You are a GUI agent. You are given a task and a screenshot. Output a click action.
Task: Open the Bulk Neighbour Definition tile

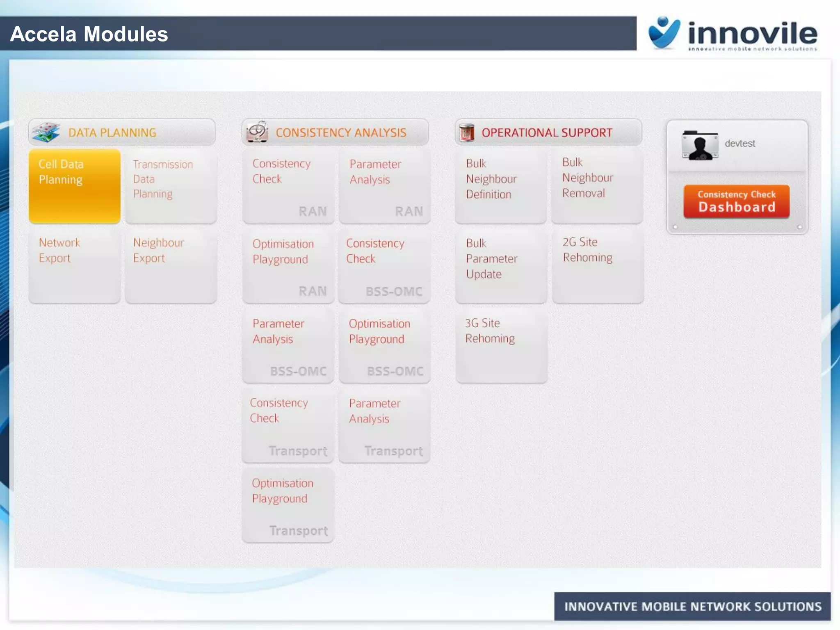501,186
